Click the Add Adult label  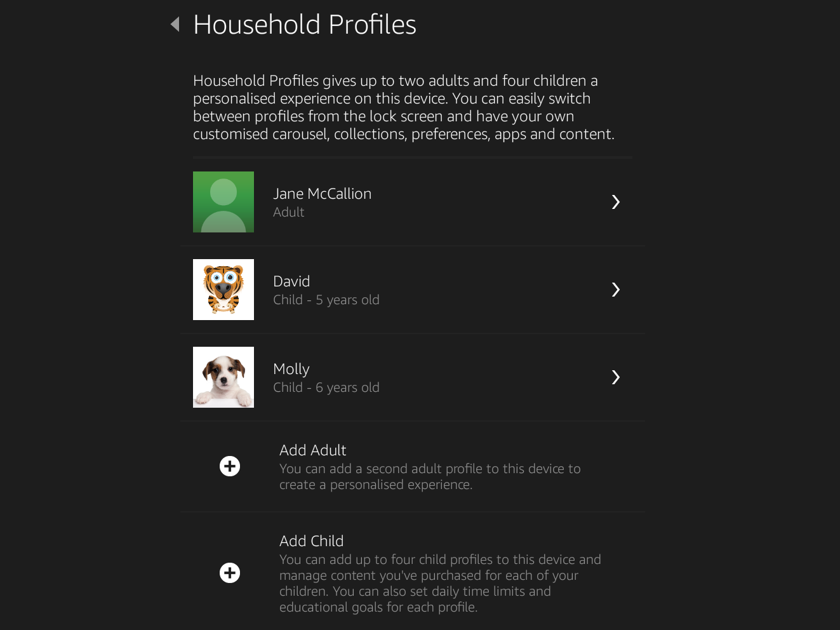312,450
